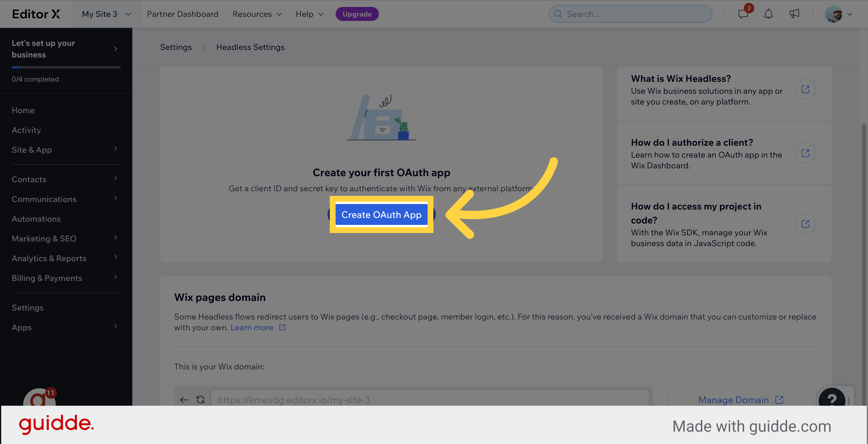Image resolution: width=868 pixels, height=444 pixels.
Task: Open the announcements megaphone icon
Action: (794, 14)
